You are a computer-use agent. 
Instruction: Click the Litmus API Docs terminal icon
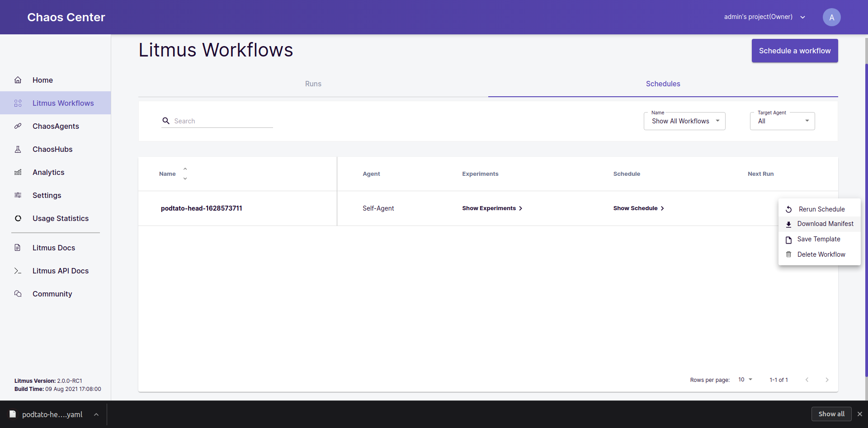click(18, 271)
